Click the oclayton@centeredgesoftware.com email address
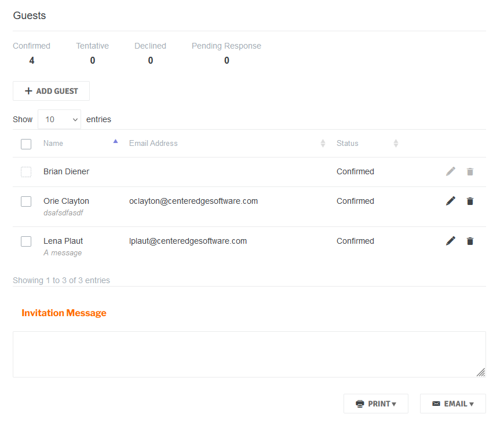Viewport: 504px width, 425px height. (x=193, y=201)
